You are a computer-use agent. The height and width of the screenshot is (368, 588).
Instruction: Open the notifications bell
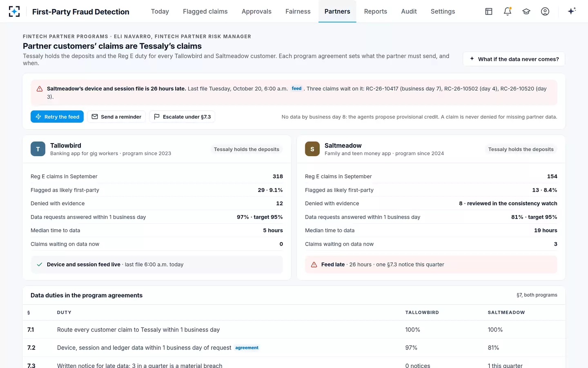coord(508,11)
